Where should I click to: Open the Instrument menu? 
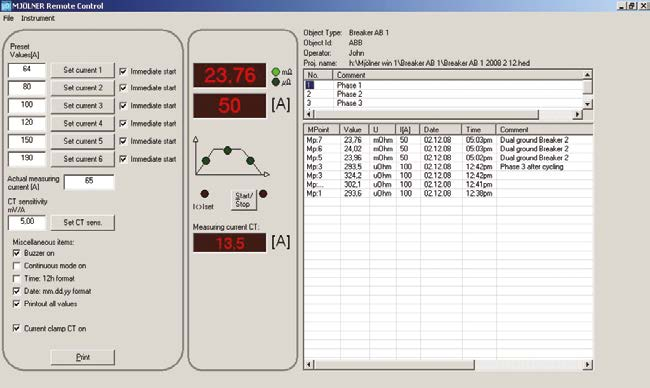(x=38, y=18)
